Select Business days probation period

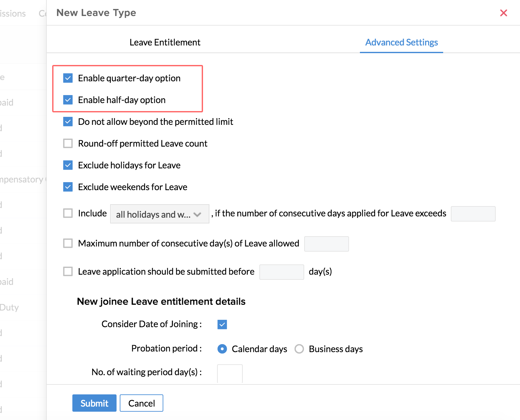(299, 349)
